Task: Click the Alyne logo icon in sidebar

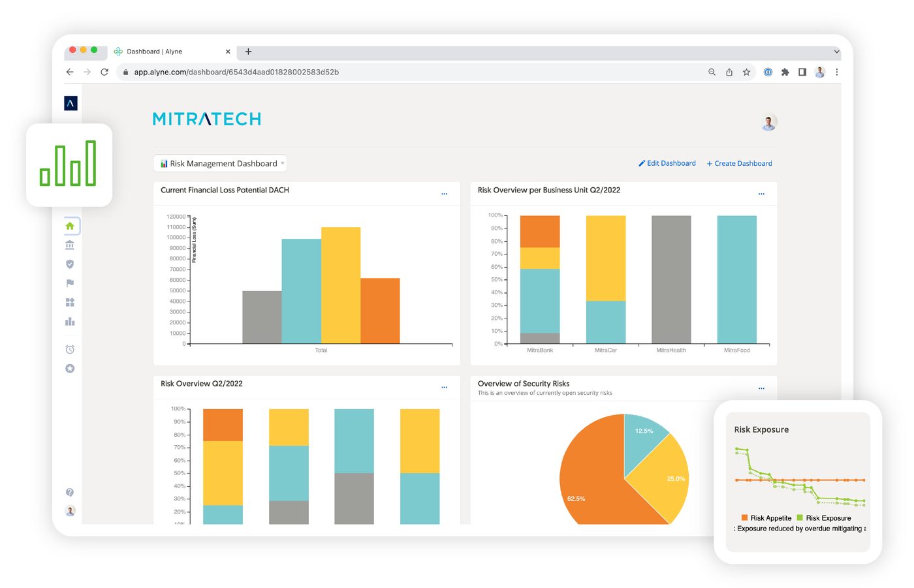Action: click(71, 103)
